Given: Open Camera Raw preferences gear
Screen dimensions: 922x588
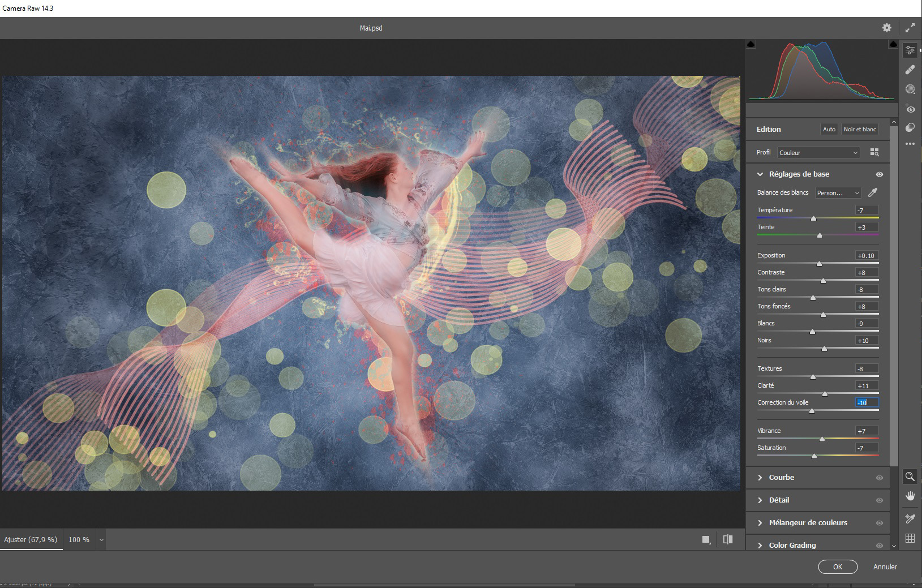Looking at the screenshot, I should coord(887,28).
